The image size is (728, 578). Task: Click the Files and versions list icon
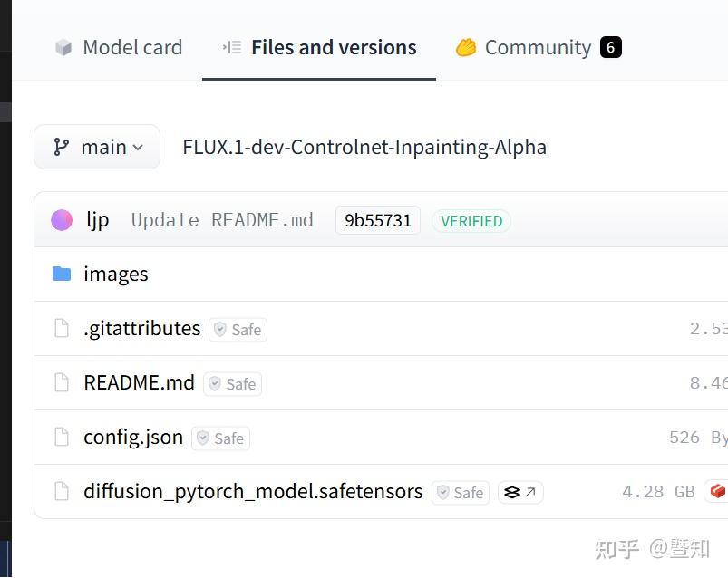pyautogui.click(x=231, y=47)
